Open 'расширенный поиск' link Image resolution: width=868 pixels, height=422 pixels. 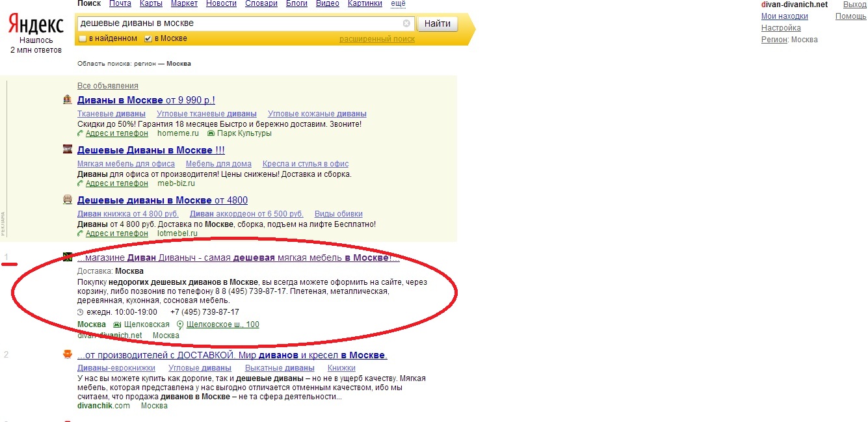coord(377,39)
